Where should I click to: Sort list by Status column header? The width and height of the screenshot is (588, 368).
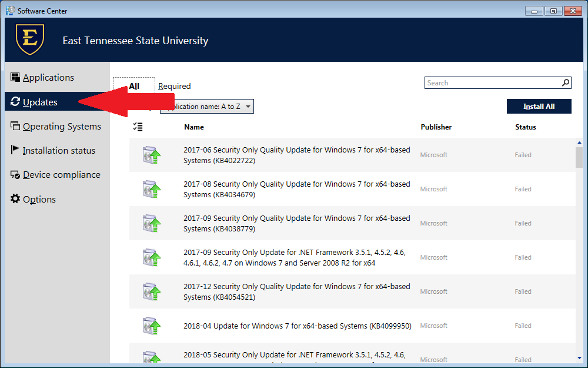[x=526, y=127]
